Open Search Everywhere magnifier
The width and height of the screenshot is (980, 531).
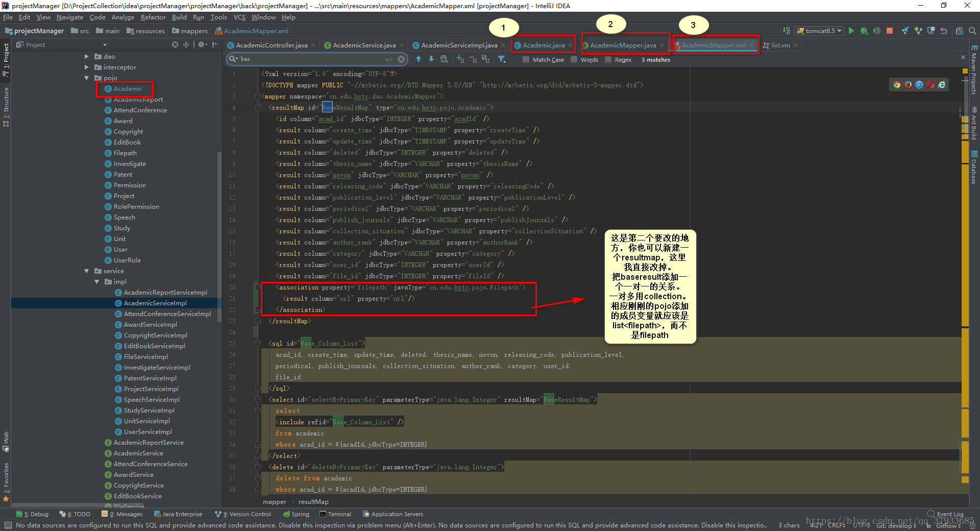tap(972, 31)
